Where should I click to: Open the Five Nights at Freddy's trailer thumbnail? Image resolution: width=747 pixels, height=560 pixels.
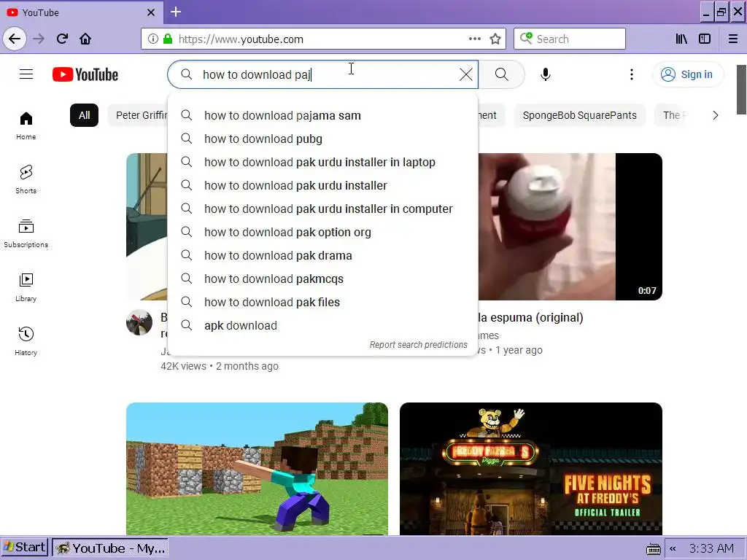pos(531,469)
